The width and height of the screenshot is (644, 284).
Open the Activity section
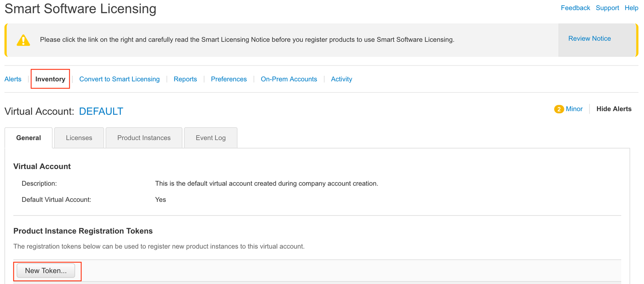point(341,79)
